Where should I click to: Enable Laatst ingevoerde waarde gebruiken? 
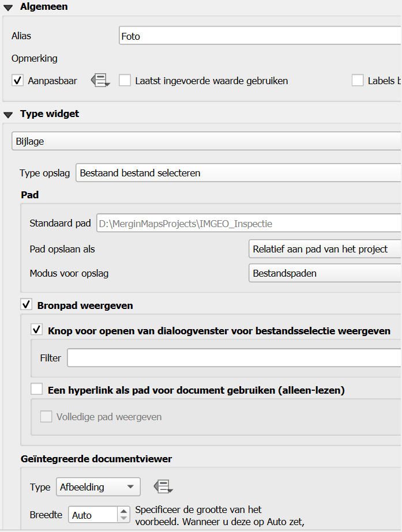(x=125, y=81)
